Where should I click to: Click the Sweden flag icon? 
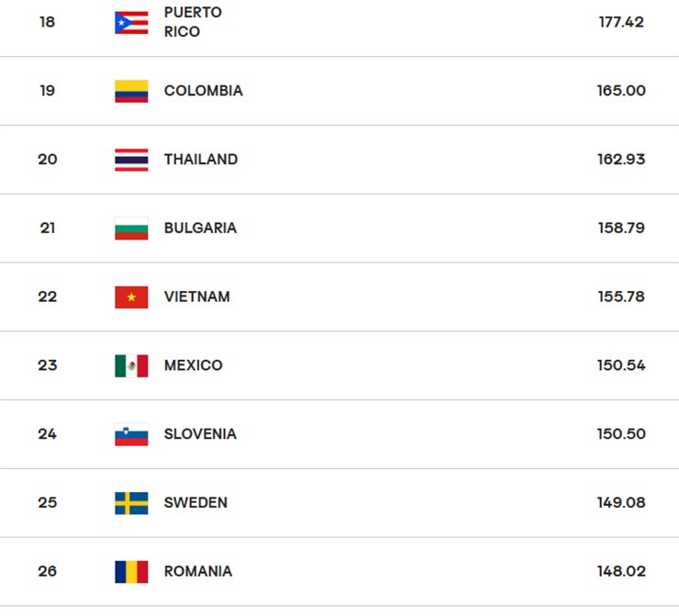tap(131, 503)
